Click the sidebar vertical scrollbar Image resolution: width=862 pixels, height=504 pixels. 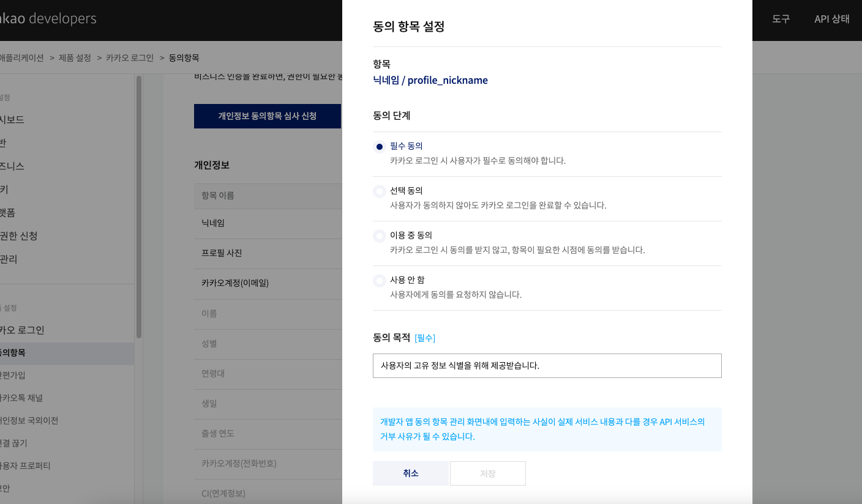click(x=139, y=207)
